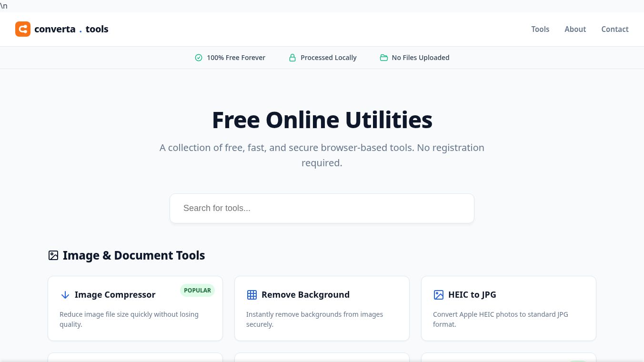644x362 pixels.
Task: Click the down-arrow icon on Image Compressor card
Action: 65,295
